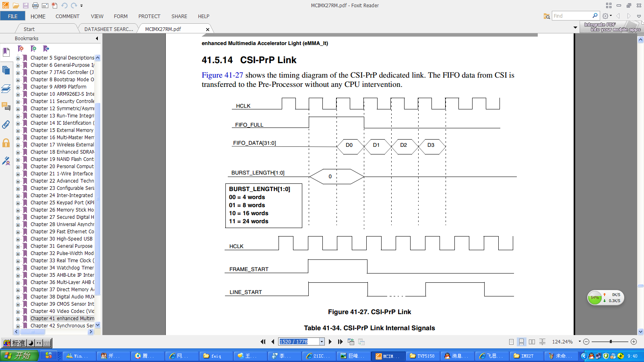644x362 pixels.
Task: Go to the next page arrow
Action: pyautogui.click(x=330, y=341)
